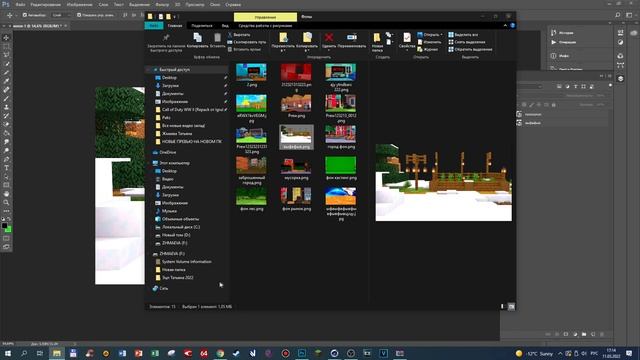The height and width of the screenshot is (360, 640).
Task: Collapse the This PC (Этот компьютер) tree node
Action: [149, 163]
